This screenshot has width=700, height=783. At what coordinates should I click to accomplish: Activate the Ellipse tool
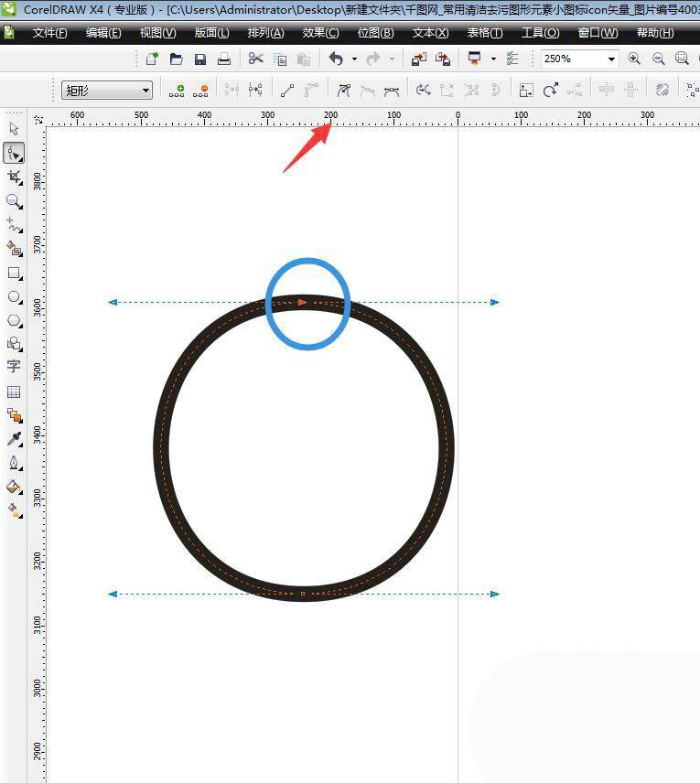coord(14,296)
